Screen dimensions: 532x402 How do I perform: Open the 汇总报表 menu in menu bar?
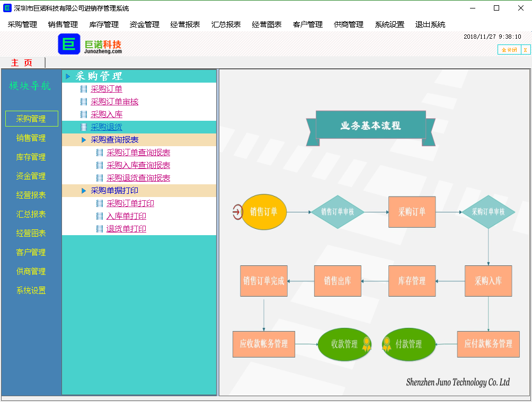[226, 24]
